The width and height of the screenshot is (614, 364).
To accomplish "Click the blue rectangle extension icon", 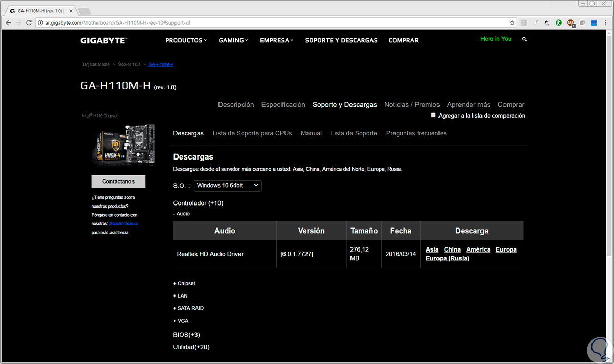I will tap(594, 22).
